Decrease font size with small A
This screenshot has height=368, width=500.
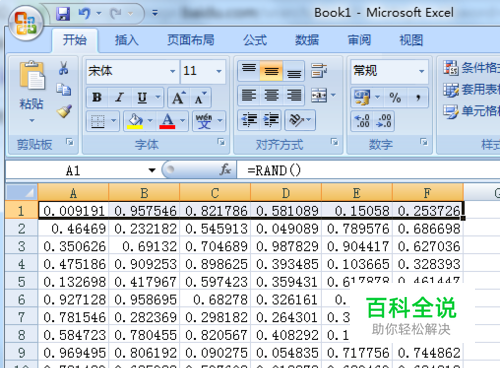(201, 97)
